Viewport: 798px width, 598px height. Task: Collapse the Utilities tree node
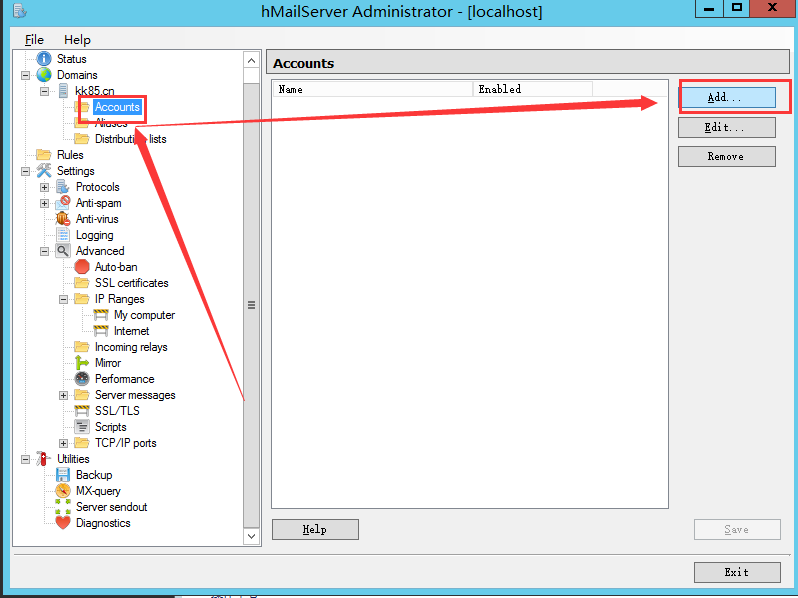click(25, 459)
